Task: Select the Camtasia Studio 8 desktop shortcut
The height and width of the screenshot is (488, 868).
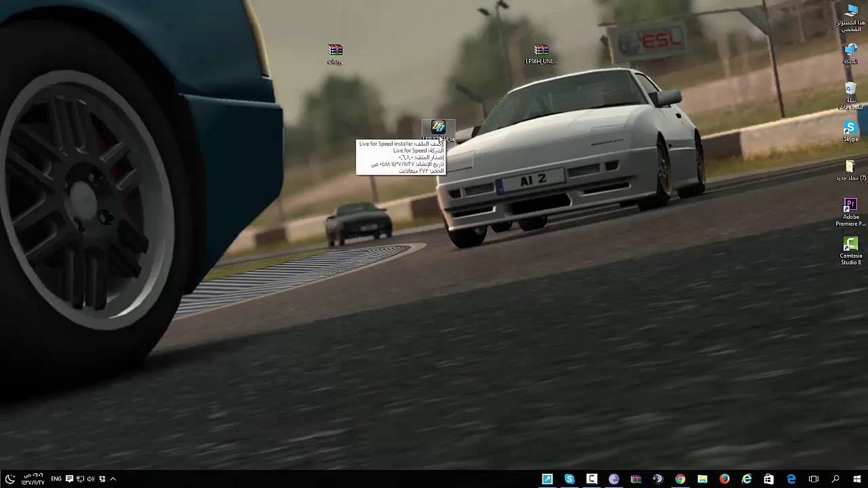Action: coord(850,251)
